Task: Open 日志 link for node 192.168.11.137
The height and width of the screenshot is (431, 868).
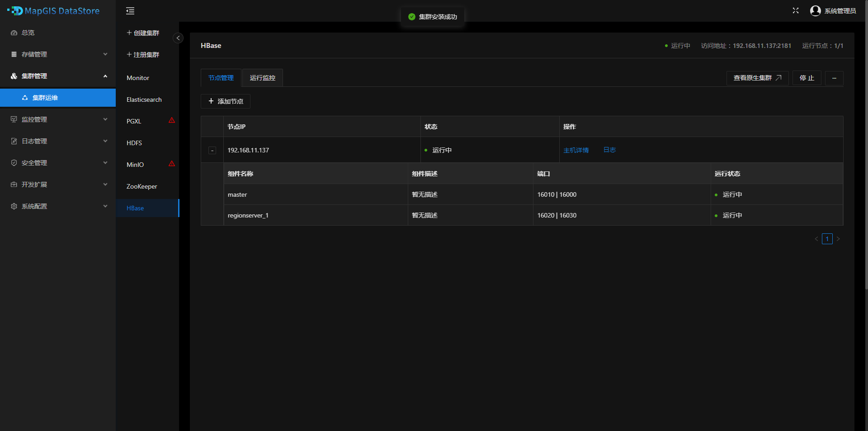Action: [609, 150]
